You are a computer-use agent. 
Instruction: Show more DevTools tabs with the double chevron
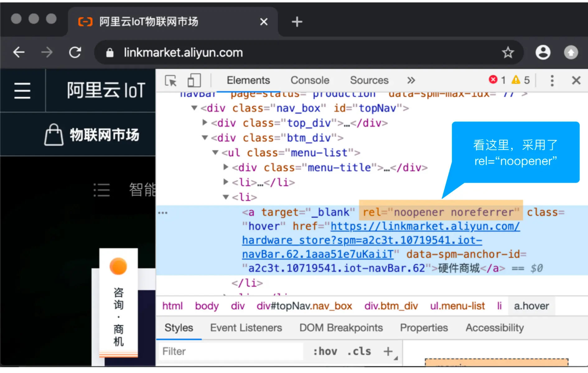[411, 80]
